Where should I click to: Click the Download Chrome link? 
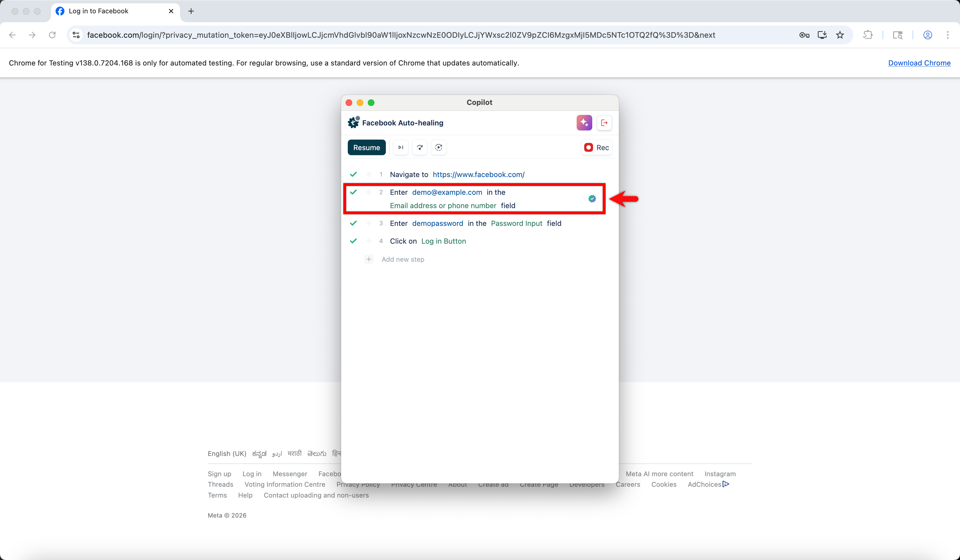(919, 63)
